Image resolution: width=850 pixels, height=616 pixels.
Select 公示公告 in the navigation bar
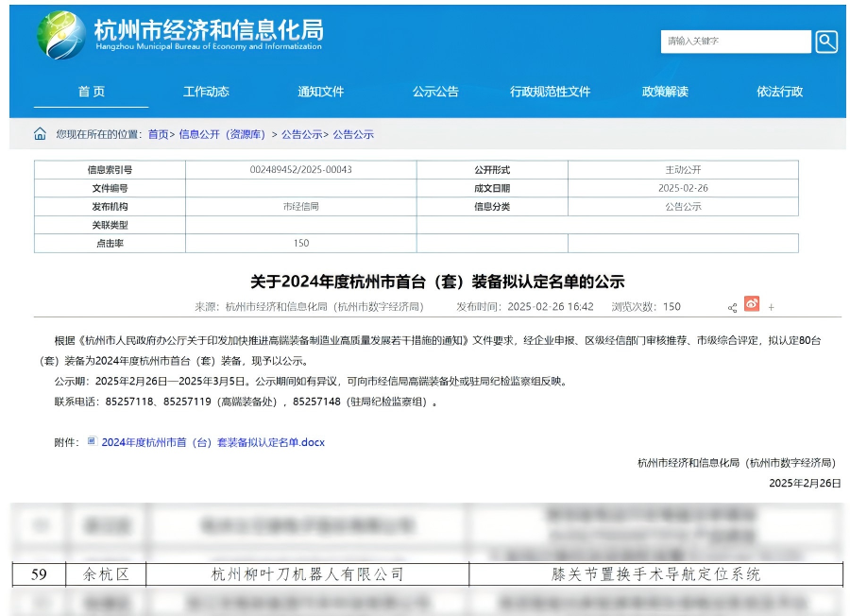pyautogui.click(x=435, y=92)
